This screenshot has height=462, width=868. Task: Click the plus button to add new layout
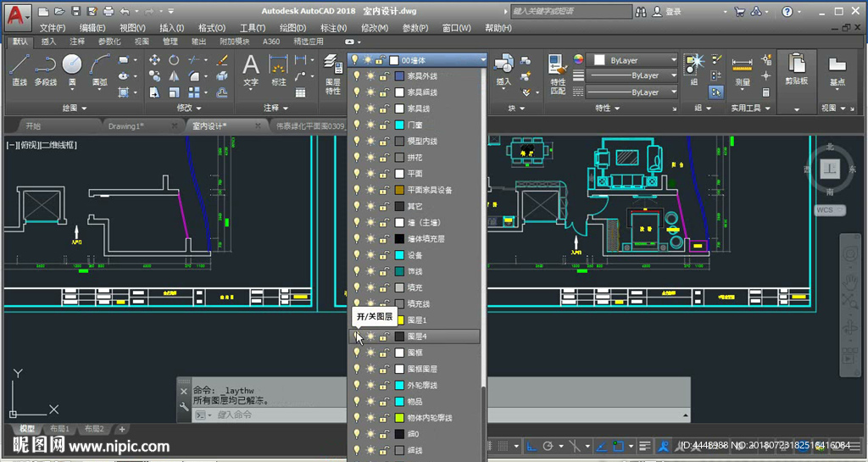click(122, 429)
